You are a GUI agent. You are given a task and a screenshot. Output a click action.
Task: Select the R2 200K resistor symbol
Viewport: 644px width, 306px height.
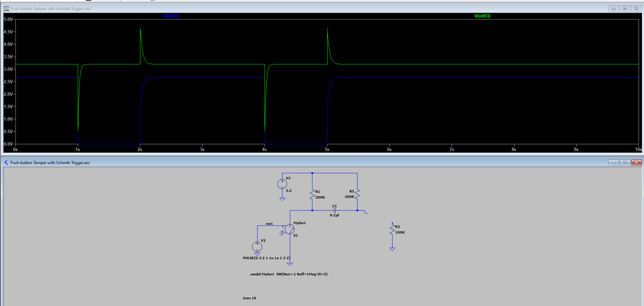(x=358, y=194)
